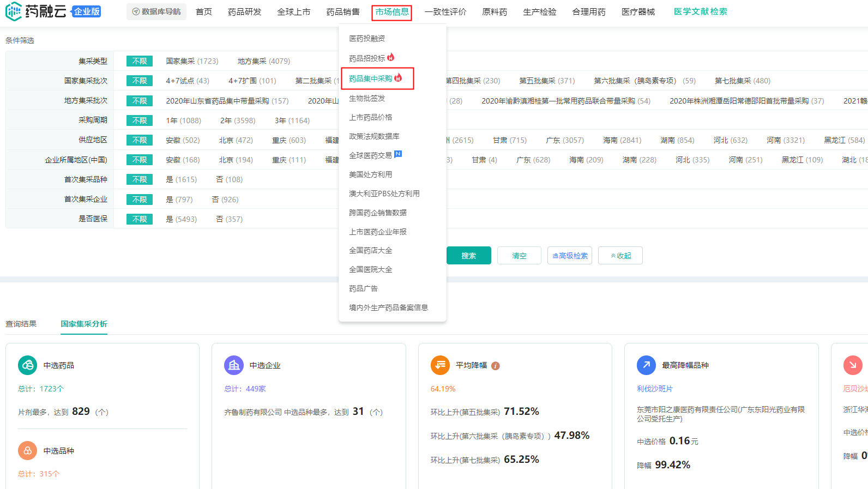This screenshot has height=489, width=868.
Task: Select 不限 for 地方集采批次
Action: (140, 101)
